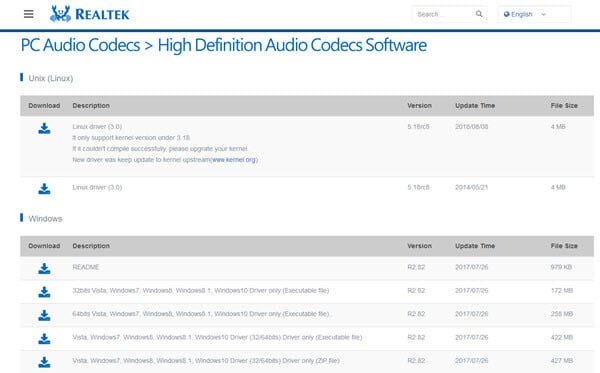Image resolution: width=600 pixels, height=373 pixels.
Task: Download the 64bits Windows driver executable
Action: tap(44, 315)
